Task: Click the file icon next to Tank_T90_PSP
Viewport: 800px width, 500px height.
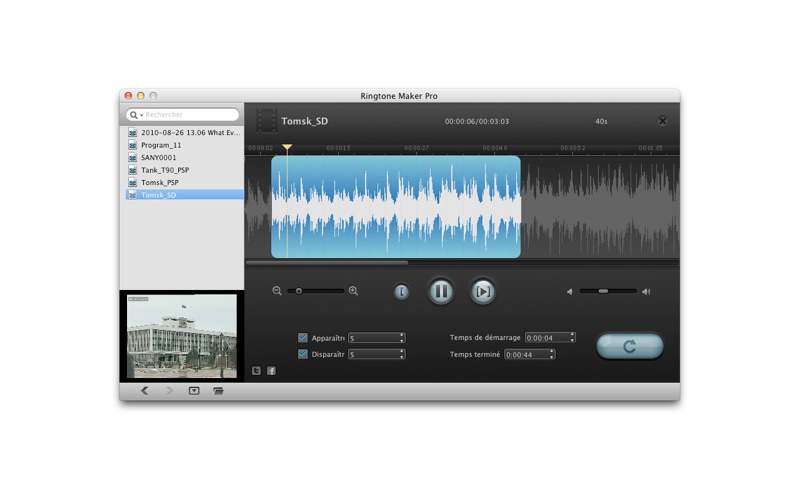Action: (133, 170)
